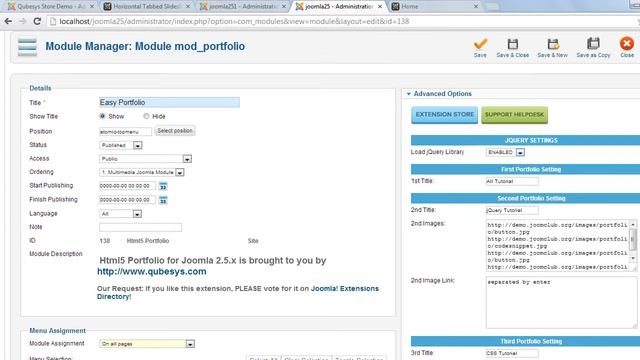Close the joomla251 Administration tab
This screenshot has width=640, height=360.
coord(284,7)
